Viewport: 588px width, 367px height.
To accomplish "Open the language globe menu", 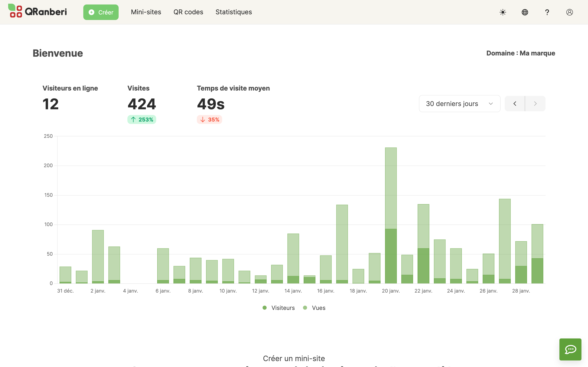I will tap(525, 12).
